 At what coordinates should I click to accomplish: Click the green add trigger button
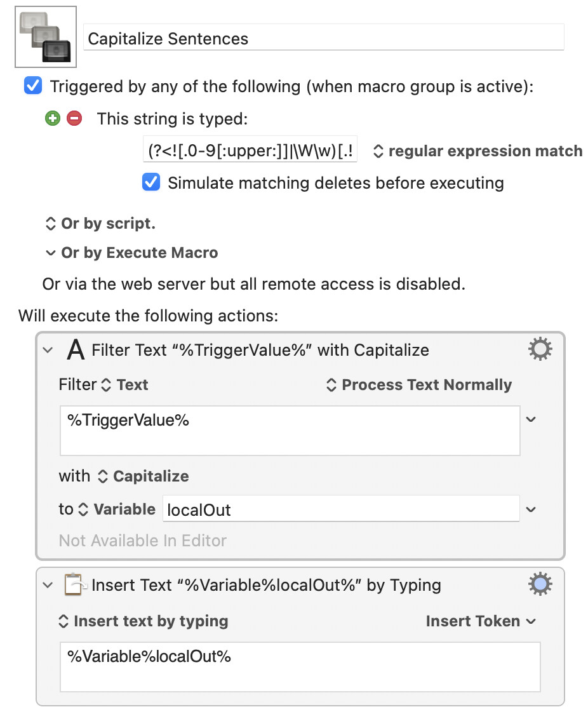pos(52,118)
